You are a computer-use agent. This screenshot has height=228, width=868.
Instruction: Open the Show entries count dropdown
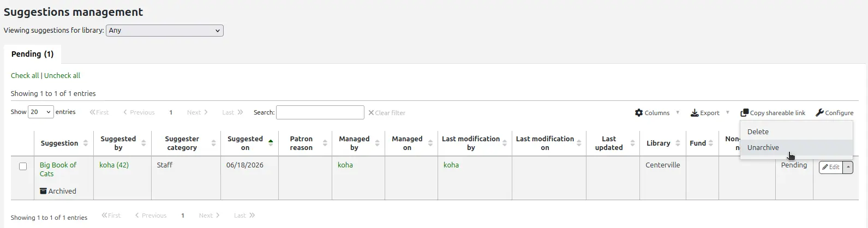tap(41, 112)
